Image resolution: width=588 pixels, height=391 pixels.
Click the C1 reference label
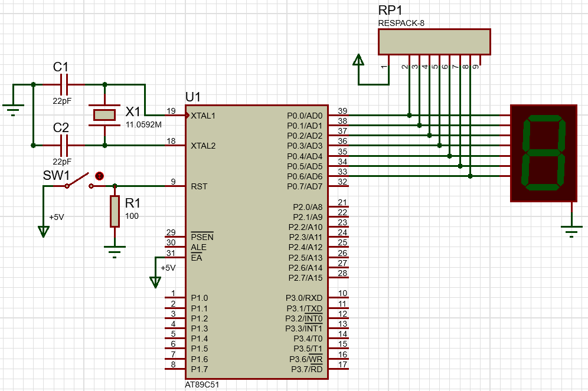point(61,67)
